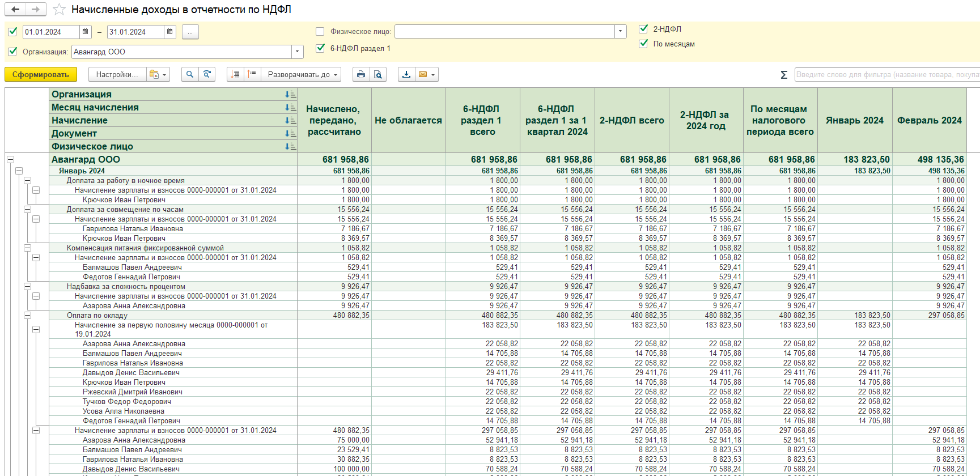This screenshot has width=980, height=476.
Task: Click the sum sigma icon
Action: click(784, 75)
